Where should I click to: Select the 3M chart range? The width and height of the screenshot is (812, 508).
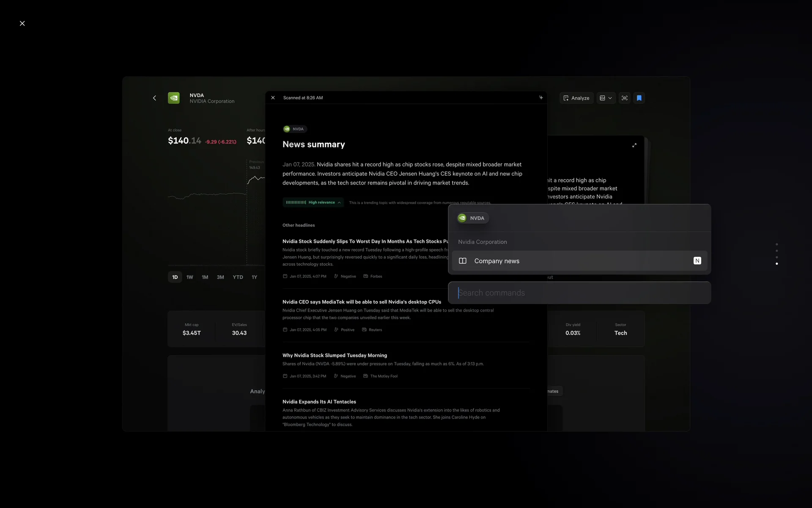[x=220, y=277]
